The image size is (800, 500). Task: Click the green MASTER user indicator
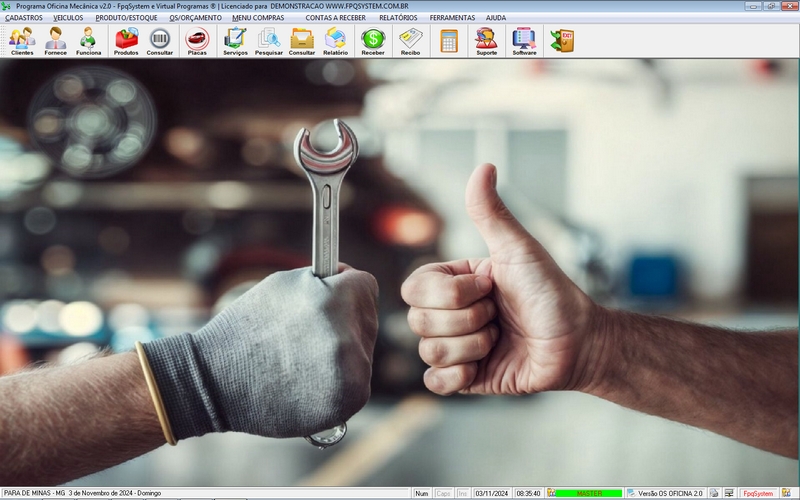(x=589, y=493)
